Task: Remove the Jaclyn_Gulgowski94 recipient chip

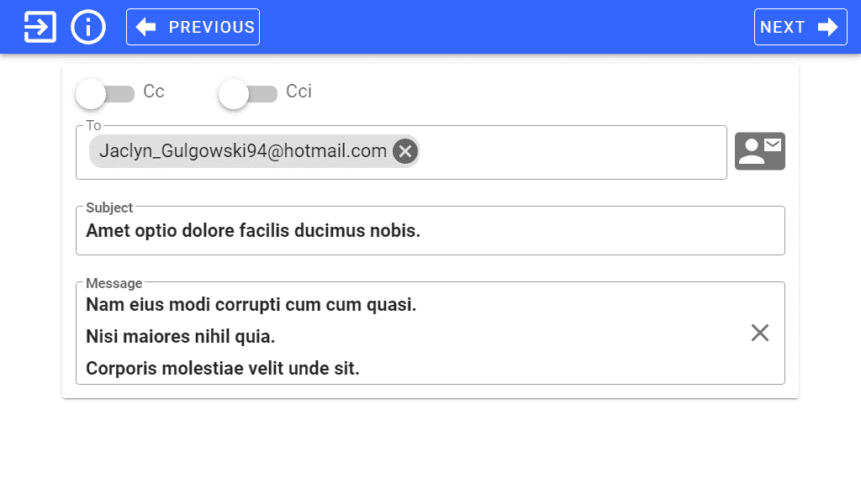Action: pyautogui.click(x=405, y=151)
